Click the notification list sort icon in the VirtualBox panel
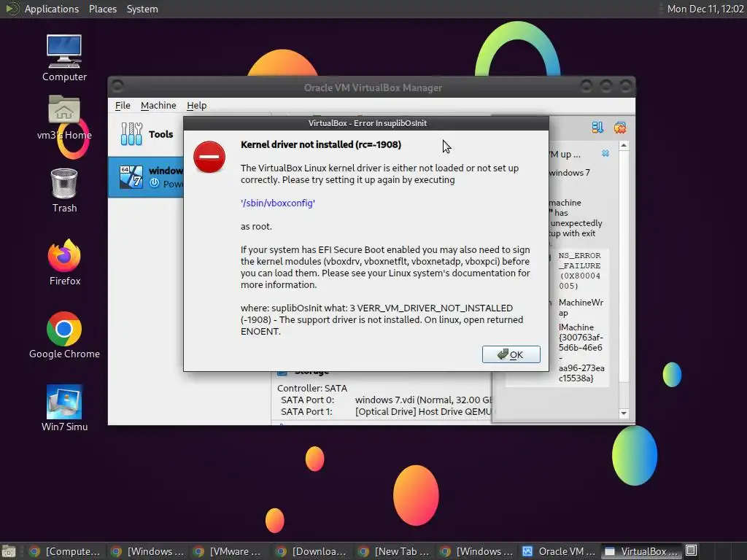 click(597, 127)
